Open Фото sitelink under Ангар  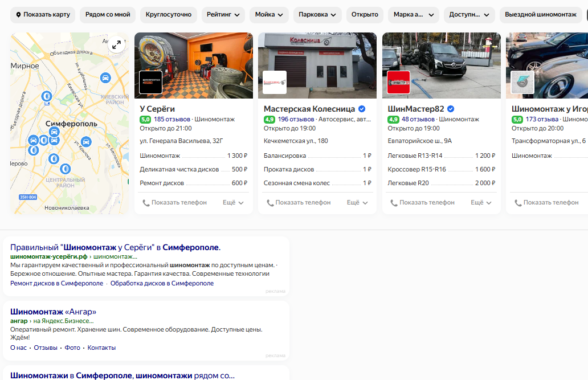[x=72, y=348]
